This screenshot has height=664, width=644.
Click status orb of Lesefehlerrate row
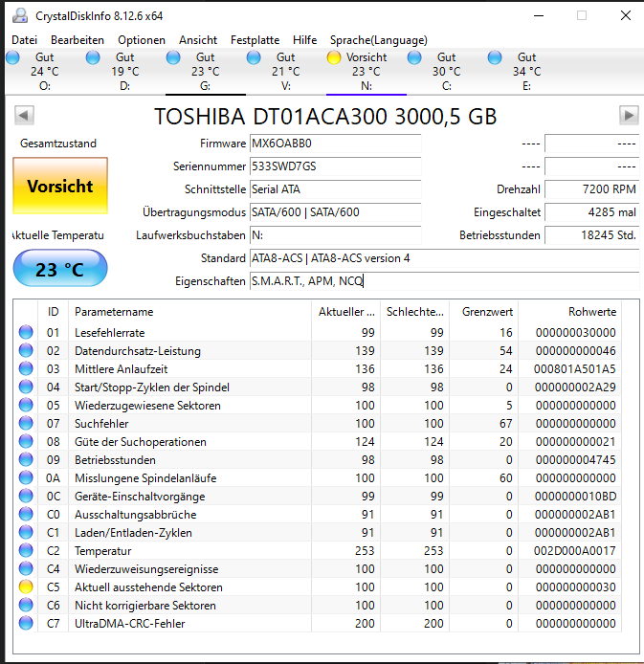click(26, 332)
